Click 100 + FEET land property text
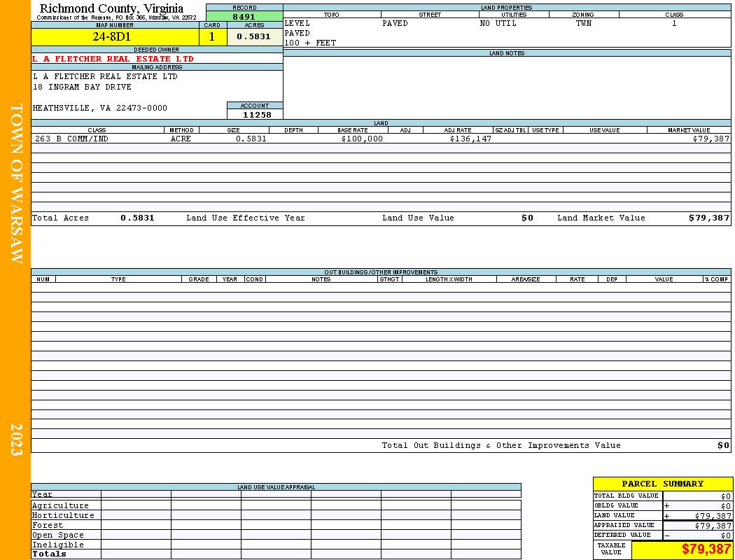Screen dimensions: 735x560 [x=310, y=43]
